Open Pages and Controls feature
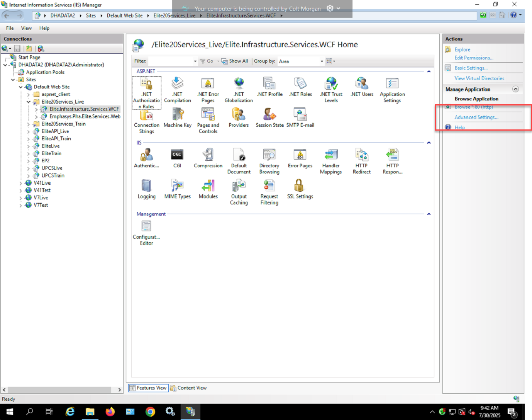This screenshot has width=532, height=420. tap(208, 121)
